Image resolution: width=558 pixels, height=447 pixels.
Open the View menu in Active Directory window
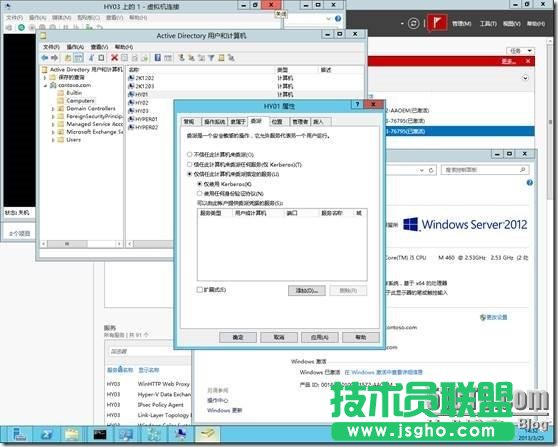coord(99,47)
